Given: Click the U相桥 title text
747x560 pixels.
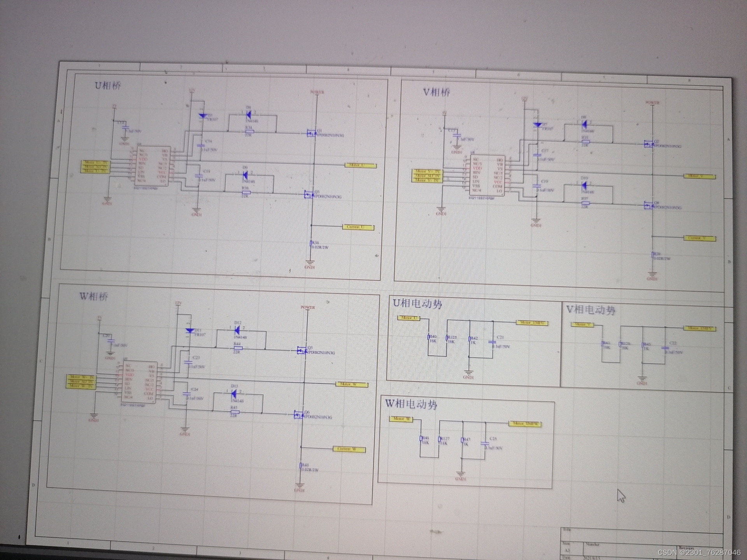Looking at the screenshot, I should [x=108, y=86].
